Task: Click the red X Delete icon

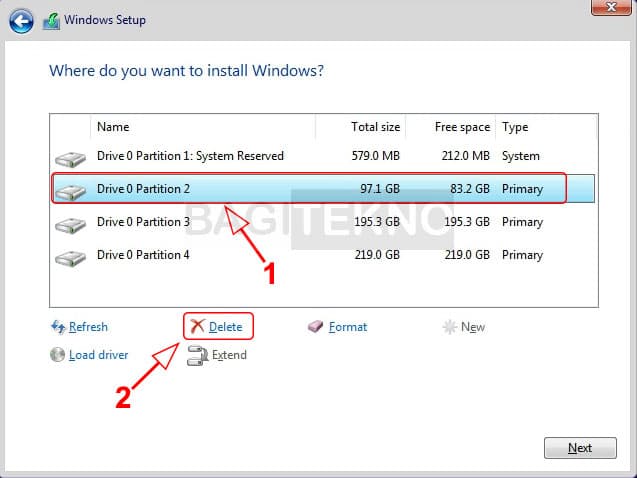Action: (x=198, y=326)
